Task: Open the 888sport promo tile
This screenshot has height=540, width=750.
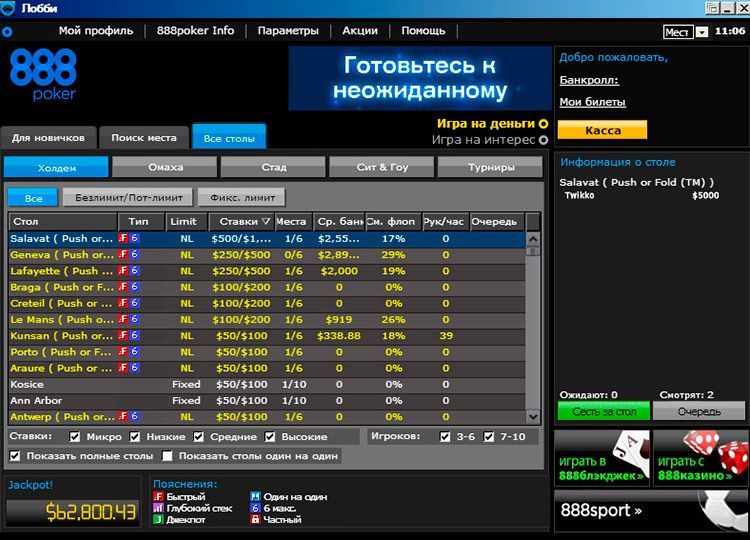Action: pos(651,510)
